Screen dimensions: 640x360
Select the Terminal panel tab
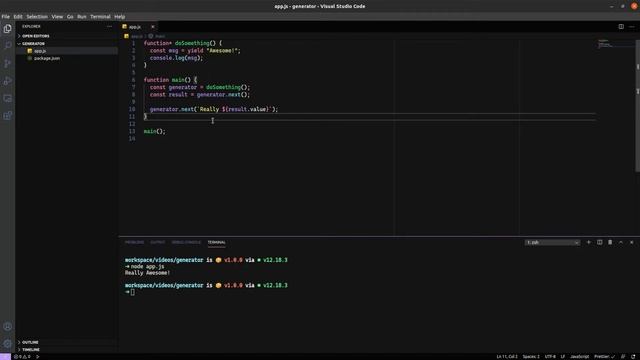point(216,242)
